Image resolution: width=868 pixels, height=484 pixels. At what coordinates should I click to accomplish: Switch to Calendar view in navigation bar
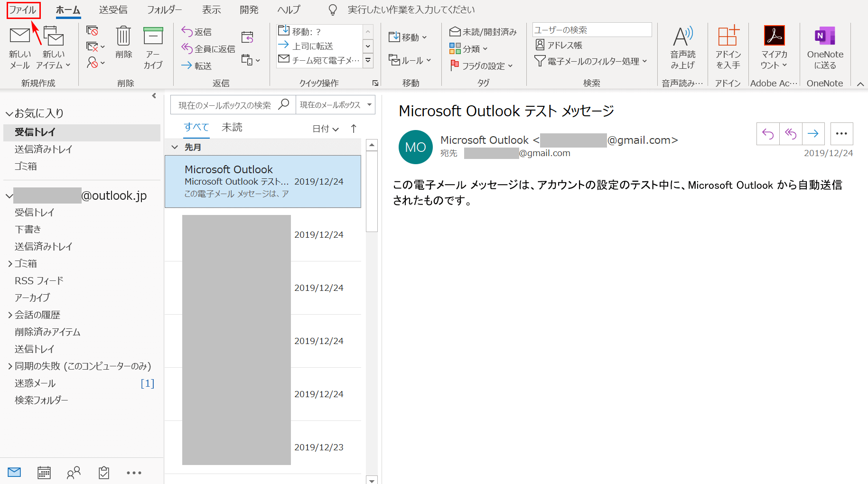pyautogui.click(x=44, y=472)
